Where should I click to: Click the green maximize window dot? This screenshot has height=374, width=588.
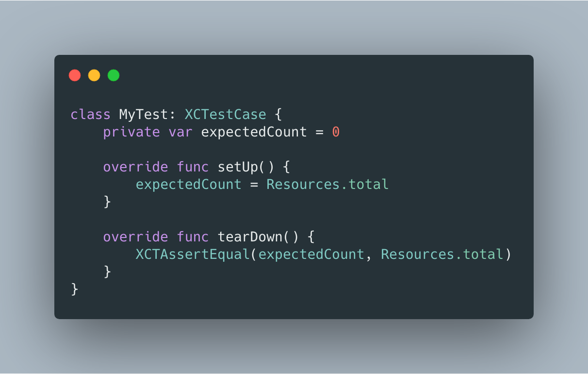114,75
